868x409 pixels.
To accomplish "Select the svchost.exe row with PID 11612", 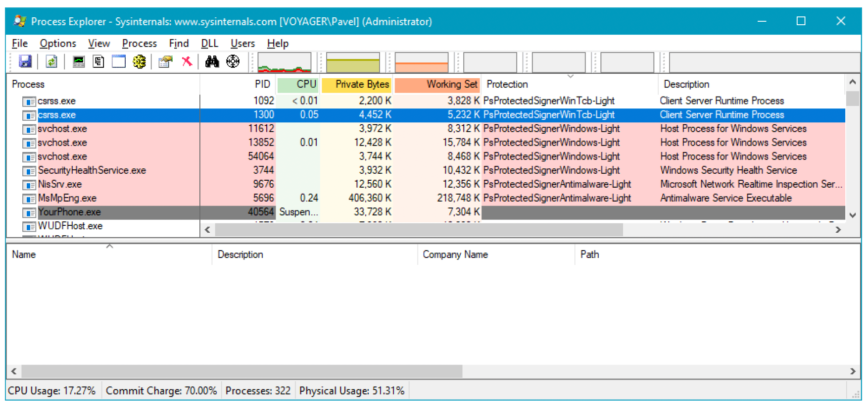I will click(x=426, y=129).
